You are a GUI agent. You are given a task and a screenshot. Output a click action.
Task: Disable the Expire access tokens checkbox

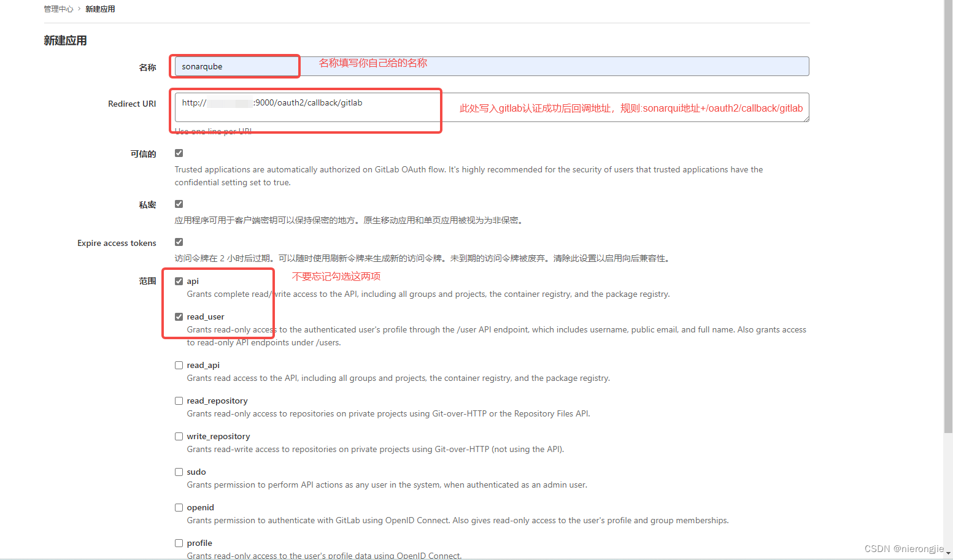[x=179, y=242]
